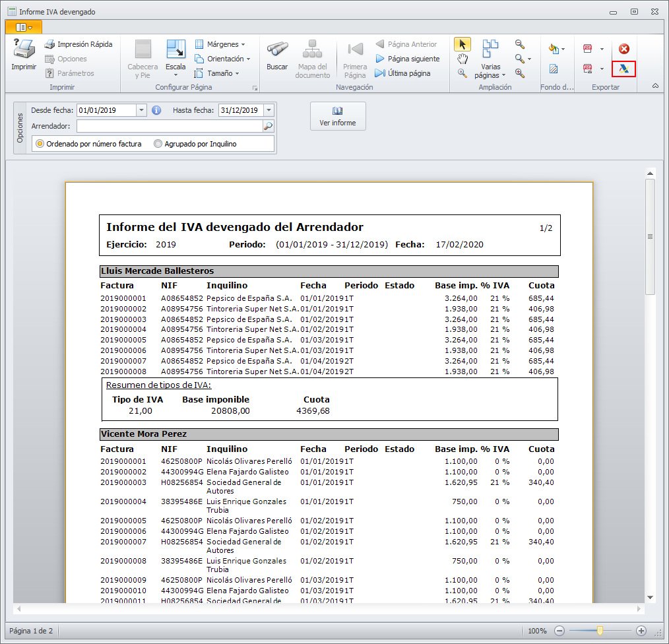Screen dimensions: 669x644
Task: Select Ordenado por número factura option
Action: coord(40,144)
